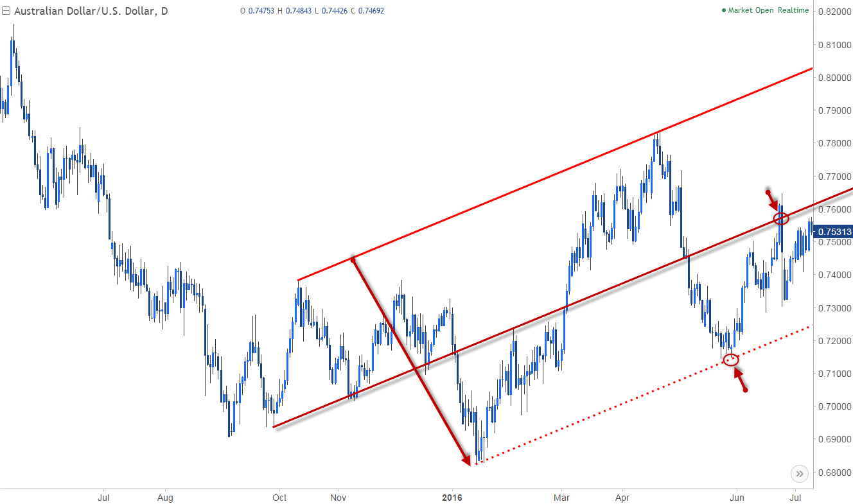Screen dimensions: 853x504
Task: Click the 0.81000 price axis label
Action: (834, 45)
